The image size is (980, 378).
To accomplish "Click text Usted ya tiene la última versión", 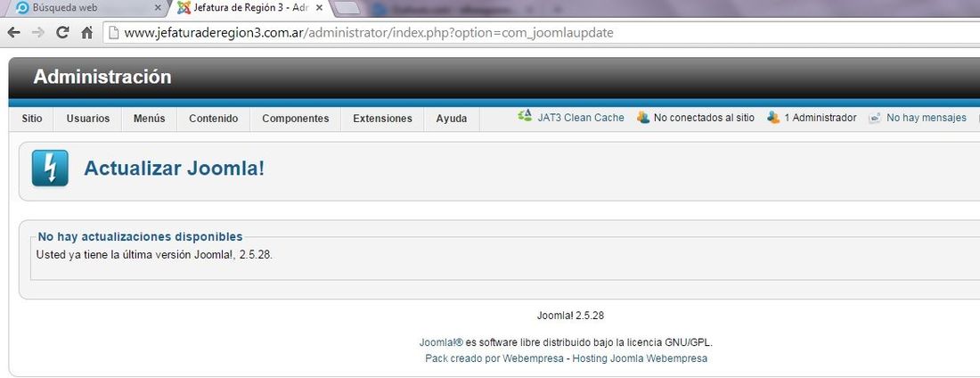I will click(x=154, y=255).
